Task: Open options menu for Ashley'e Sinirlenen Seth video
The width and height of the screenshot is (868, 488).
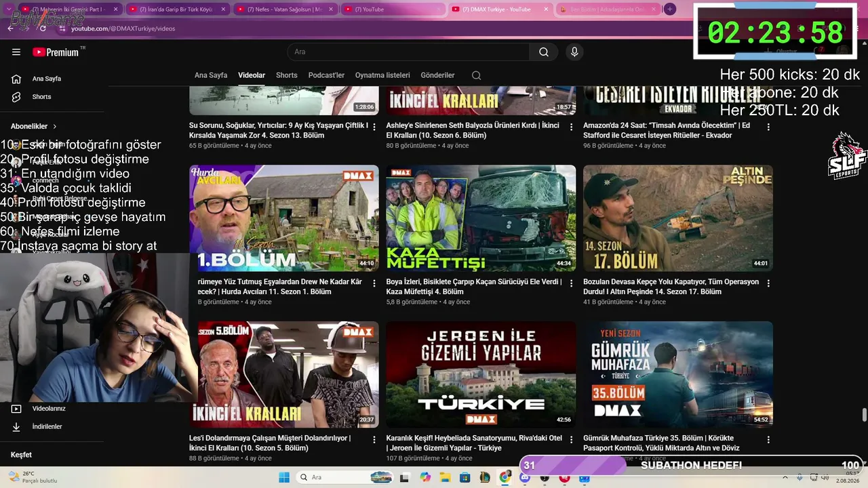Action: click(x=571, y=127)
